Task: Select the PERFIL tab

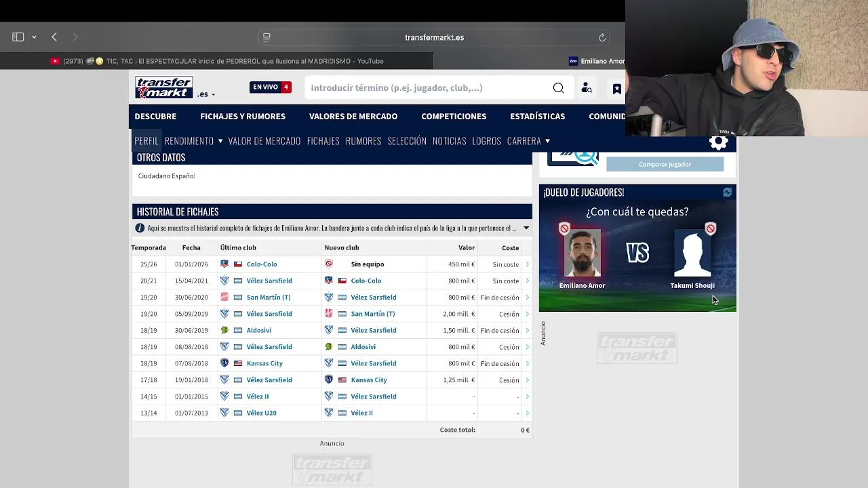Action: point(146,141)
